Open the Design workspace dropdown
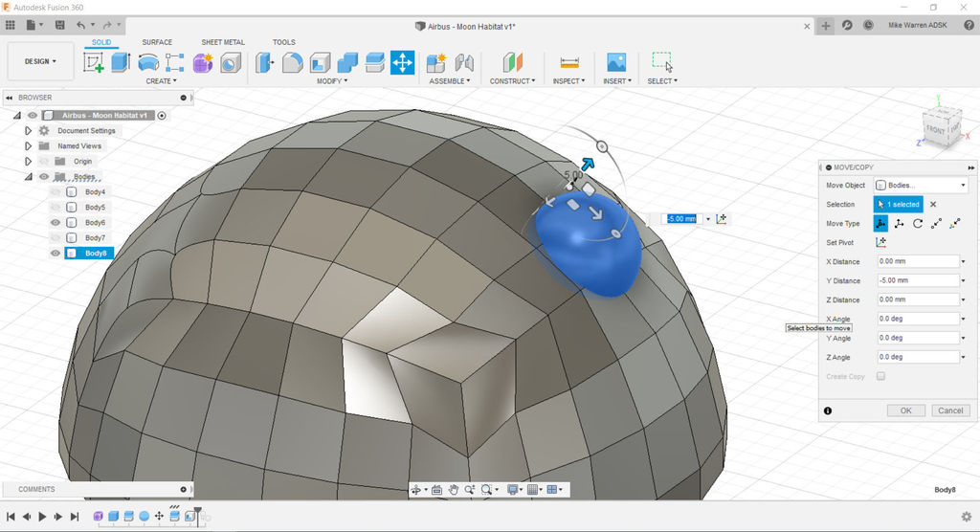 [x=40, y=61]
